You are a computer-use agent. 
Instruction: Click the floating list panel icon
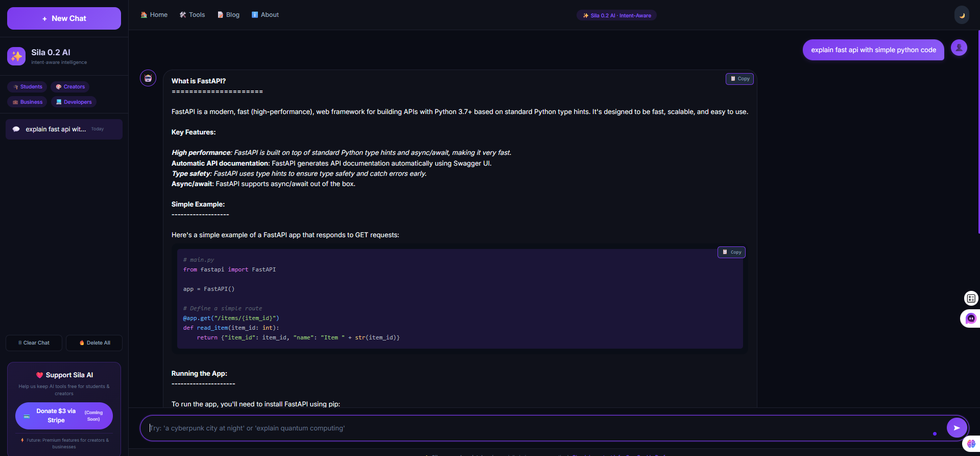click(x=971, y=298)
